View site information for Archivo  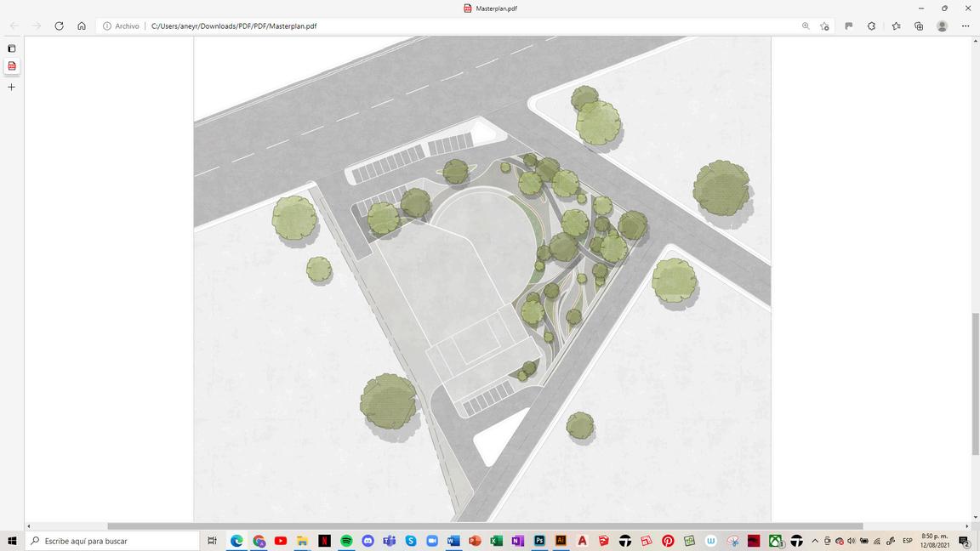pyautogui.click(x=121, y=26)
